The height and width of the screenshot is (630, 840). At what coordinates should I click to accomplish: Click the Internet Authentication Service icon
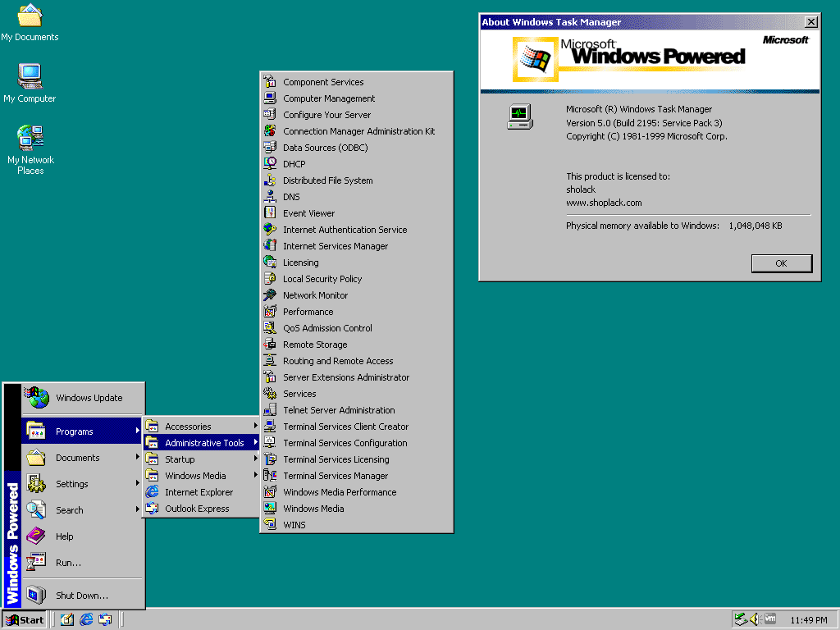click(270, 230)
